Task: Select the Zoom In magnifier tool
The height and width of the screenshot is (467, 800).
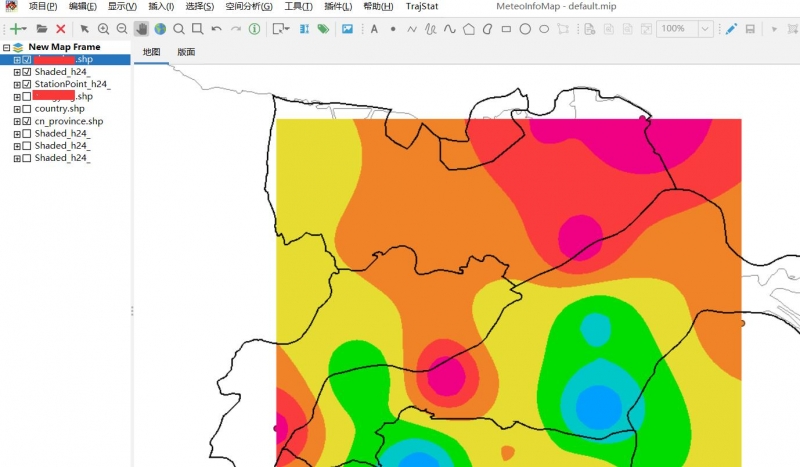Action: [103, 29]
